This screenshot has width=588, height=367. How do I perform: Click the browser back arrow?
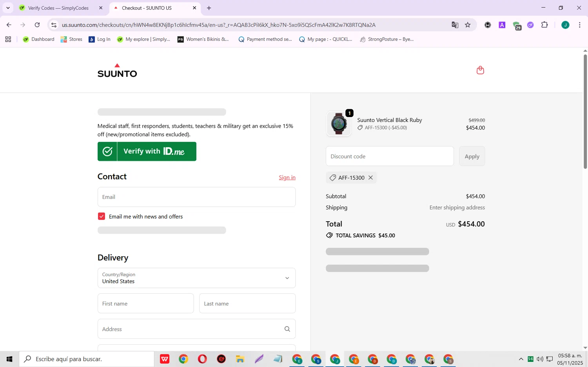[x=9, y=25]
